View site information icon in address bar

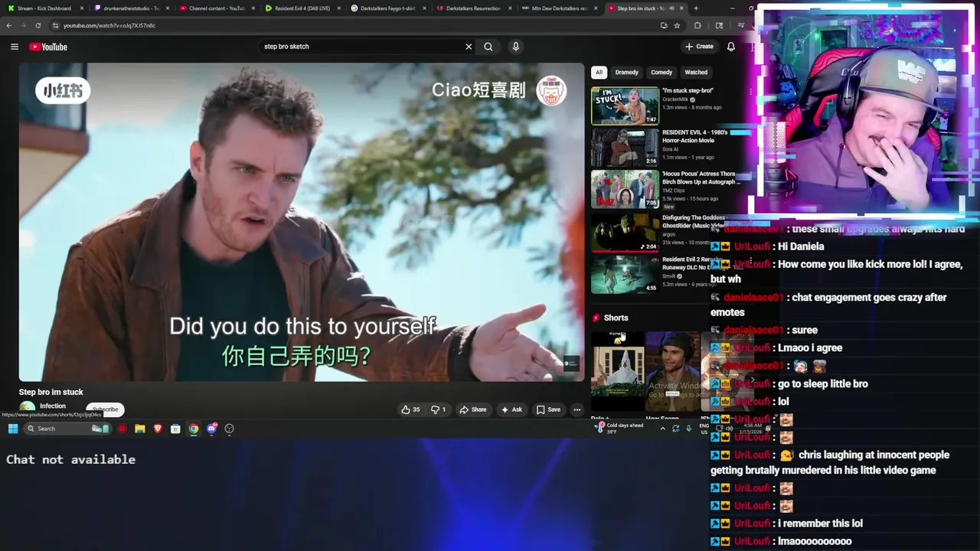tap(55, 25)
